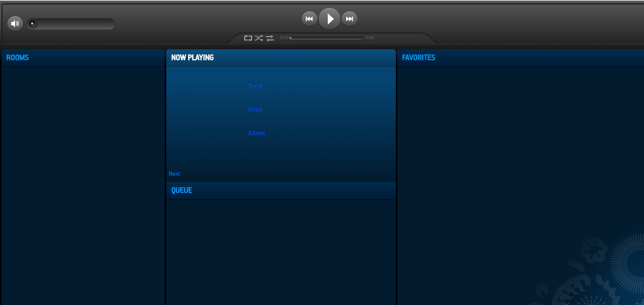This screenshot has height=305, width=644.
Task: Click the play button
Action: (330, 19)
